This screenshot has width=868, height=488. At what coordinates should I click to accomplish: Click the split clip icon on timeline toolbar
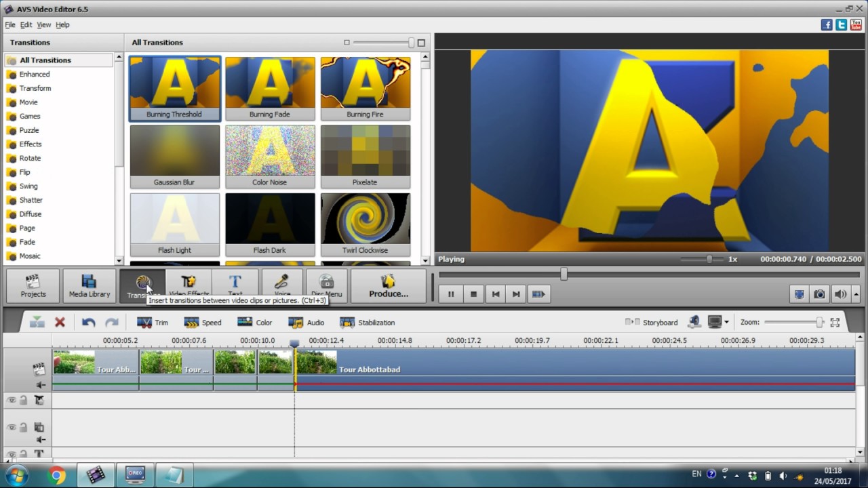click(x=37, y=323)
